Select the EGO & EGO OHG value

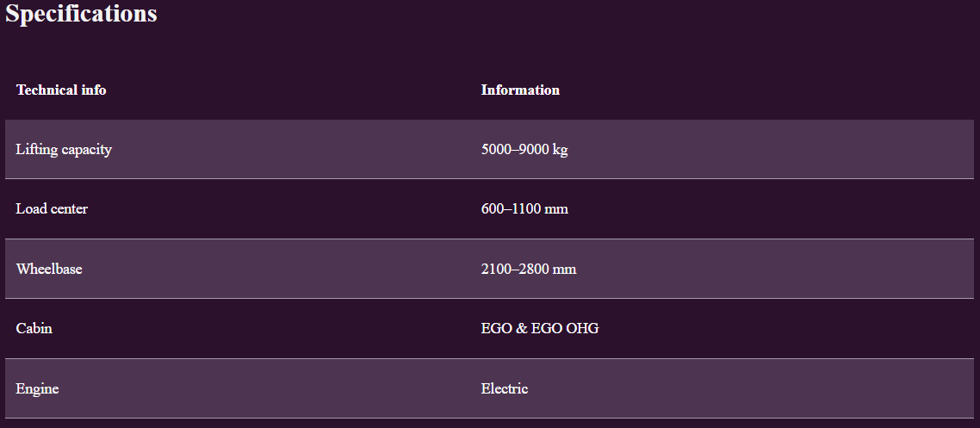click(x=540, y=328)
